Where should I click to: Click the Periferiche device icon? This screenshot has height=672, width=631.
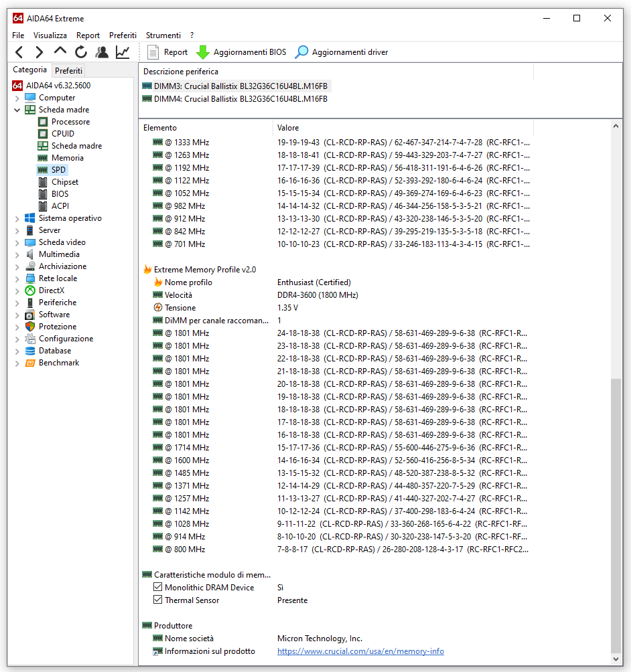click(30, 302)
